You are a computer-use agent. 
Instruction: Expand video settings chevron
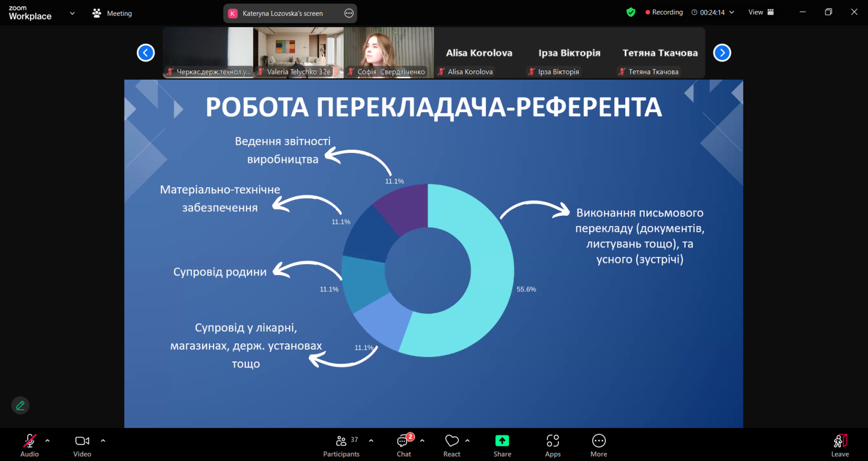pos(103,440)
